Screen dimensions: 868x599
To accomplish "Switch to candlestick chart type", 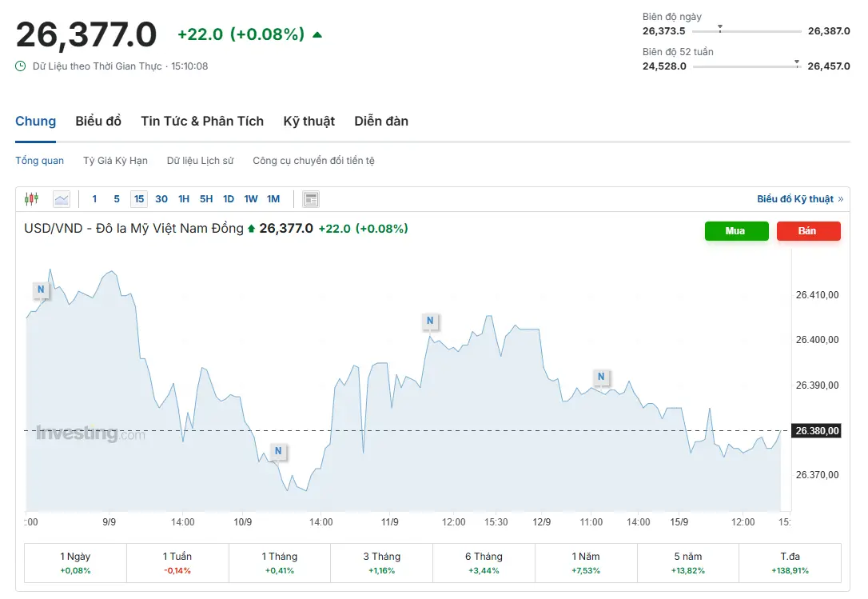I will [31, 199].
